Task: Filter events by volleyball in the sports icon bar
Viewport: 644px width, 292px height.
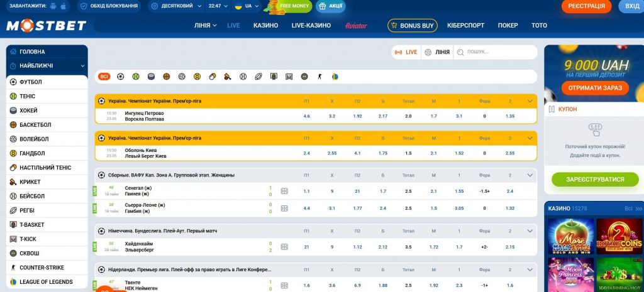Action: tap(182, 76)
